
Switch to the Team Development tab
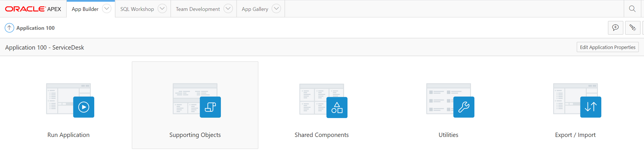click(x=198, y=9)
